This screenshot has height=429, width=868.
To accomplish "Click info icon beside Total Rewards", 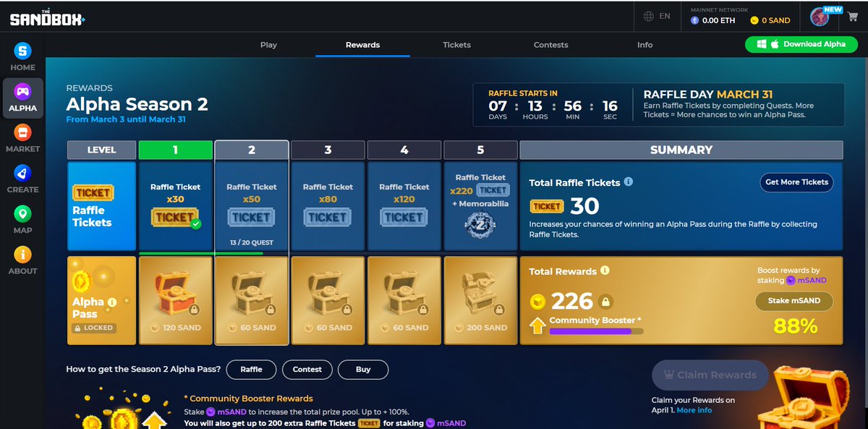I will pos(605,271).
